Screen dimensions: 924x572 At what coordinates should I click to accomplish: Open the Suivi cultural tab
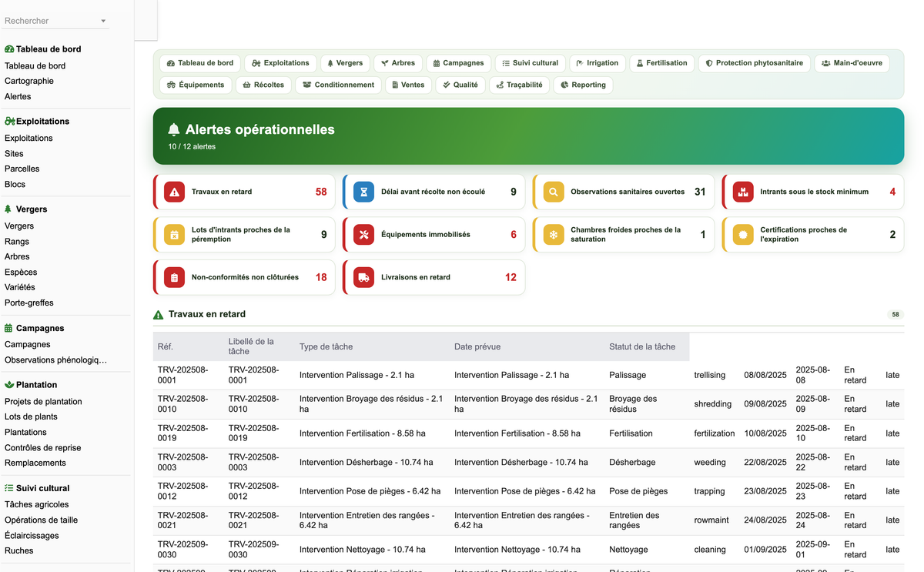pos(531,63)
